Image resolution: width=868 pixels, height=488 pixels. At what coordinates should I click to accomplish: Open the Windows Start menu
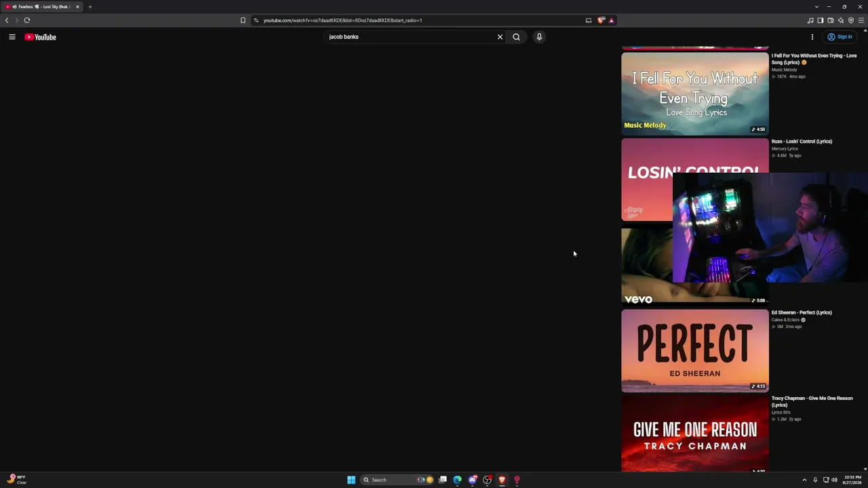click(351, 480)
